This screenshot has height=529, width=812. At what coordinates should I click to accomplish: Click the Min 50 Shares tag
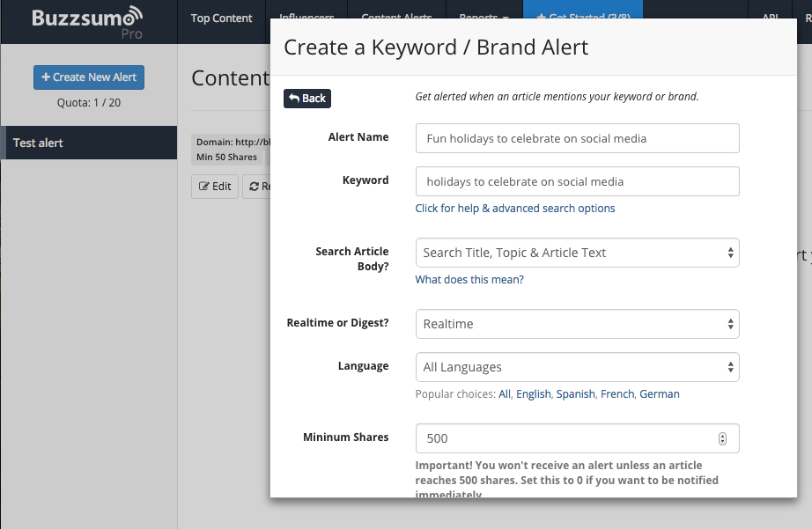[x=227, y=157]
